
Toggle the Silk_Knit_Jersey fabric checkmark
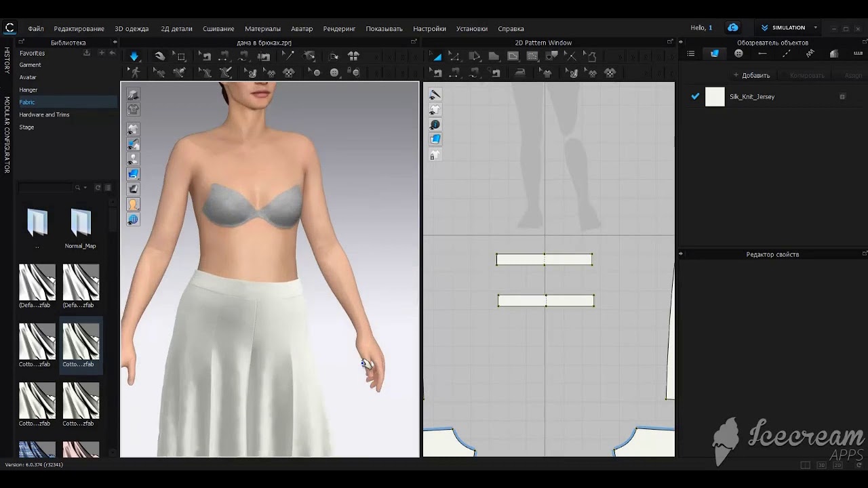point(695,96)
